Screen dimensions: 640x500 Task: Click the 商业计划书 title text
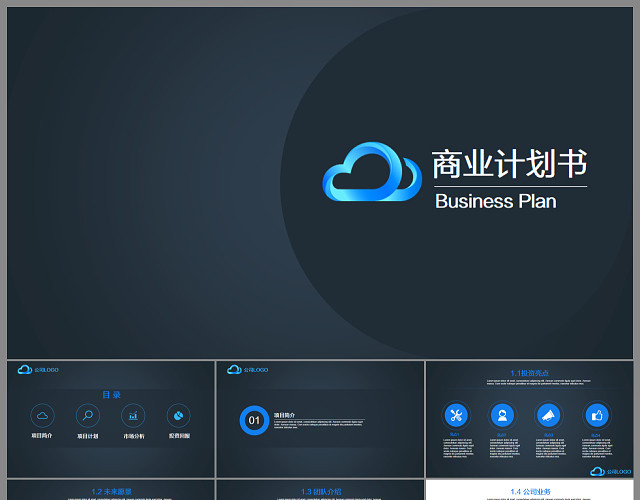pyautogui.click(x=510, y=164)
